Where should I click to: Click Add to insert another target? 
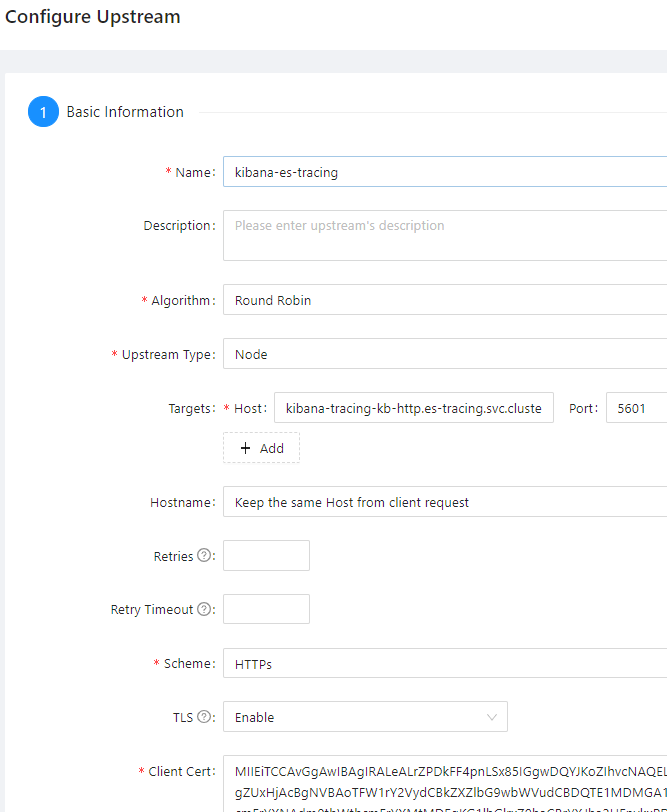tap(261, 447)
